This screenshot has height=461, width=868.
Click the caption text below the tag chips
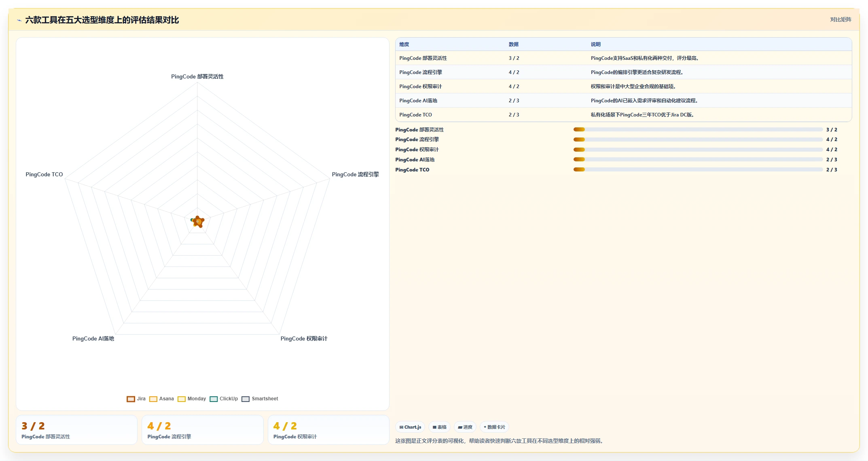point(500,441)
